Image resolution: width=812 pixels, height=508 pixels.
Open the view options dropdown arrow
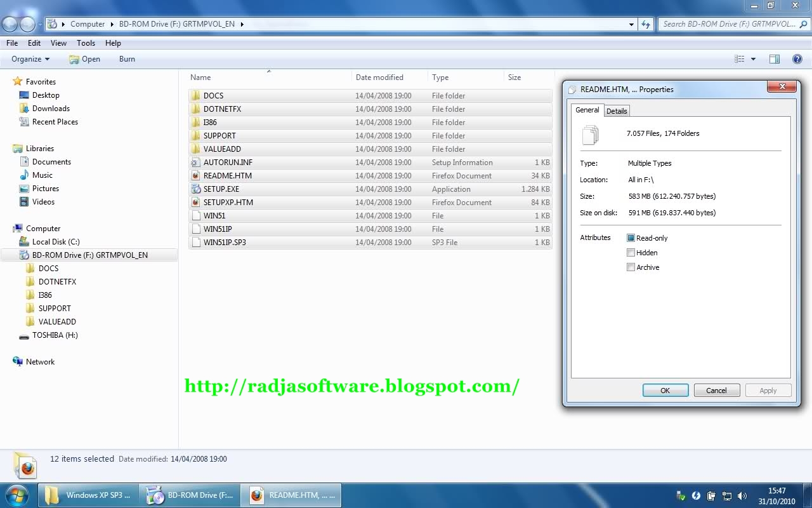(753, 59)
